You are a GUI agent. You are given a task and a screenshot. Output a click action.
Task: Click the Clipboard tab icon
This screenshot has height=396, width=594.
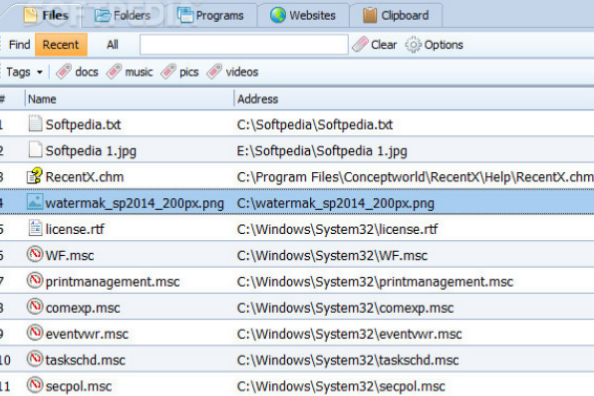click(370, 16)
